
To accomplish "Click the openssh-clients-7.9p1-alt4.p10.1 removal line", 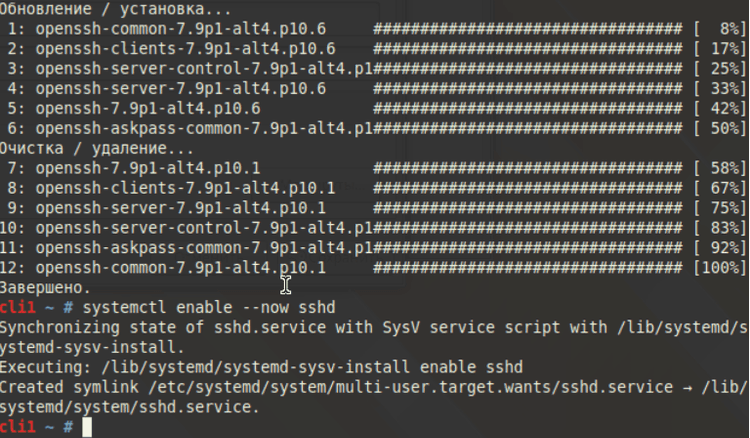I will click(375, 188).
